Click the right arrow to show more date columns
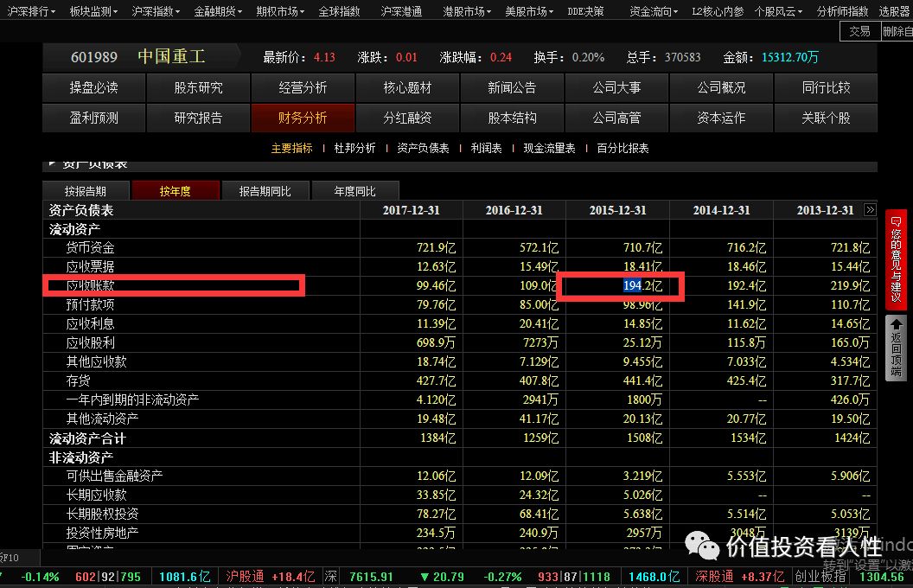Screen dimensions: 913x588 coord(871,210)
